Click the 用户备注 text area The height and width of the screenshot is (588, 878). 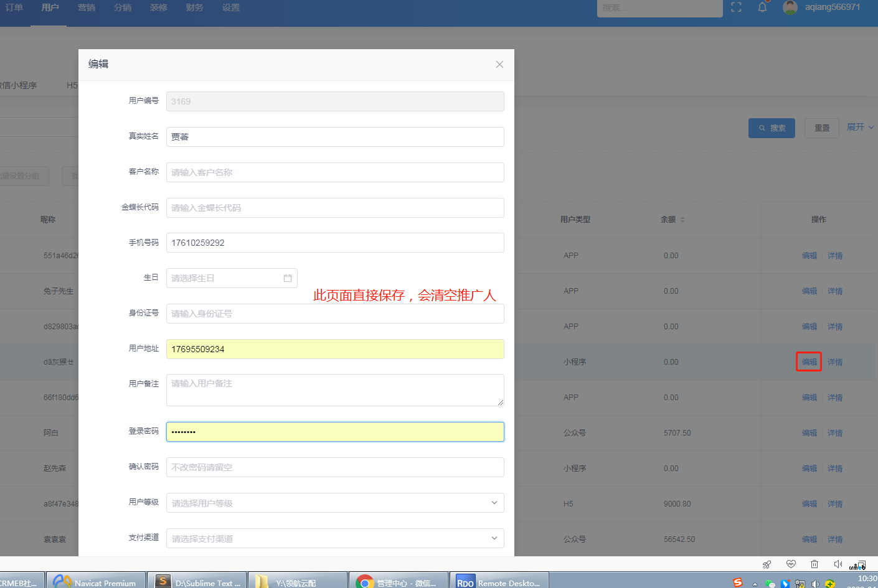(x=335, y=390)
